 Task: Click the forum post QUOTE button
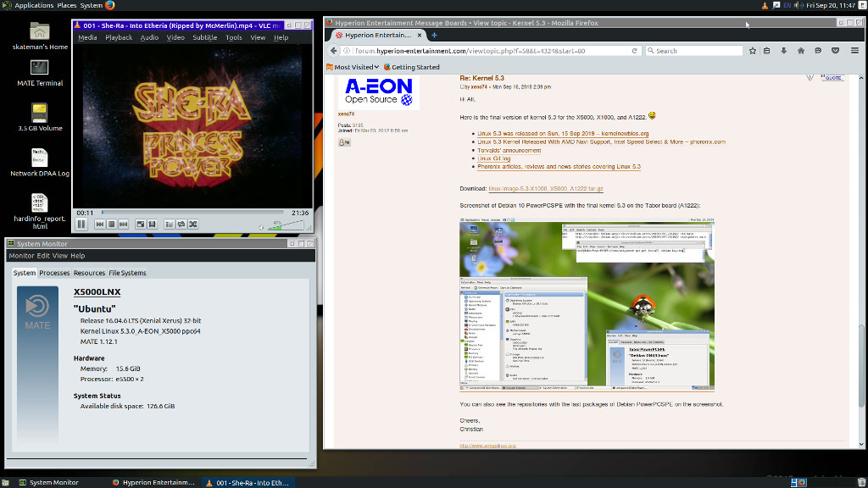click(x=832, y=78)
